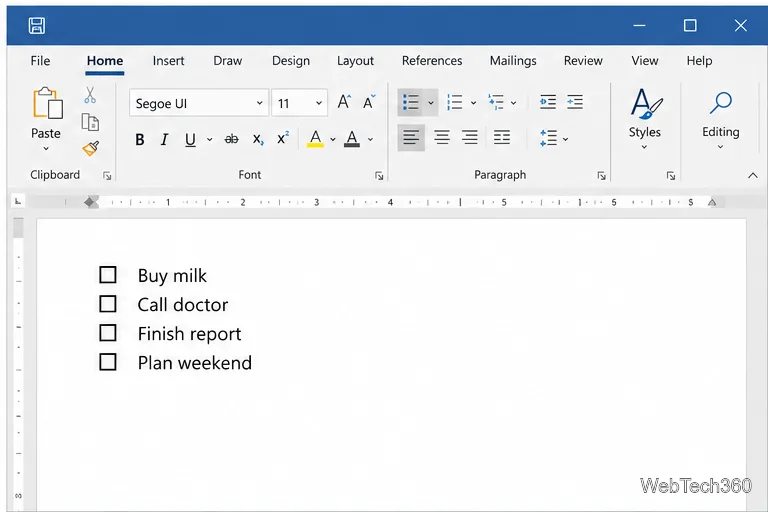Open the underline style dropdown arrow
This screenshot has width=768, height=512.
[210, 140]
